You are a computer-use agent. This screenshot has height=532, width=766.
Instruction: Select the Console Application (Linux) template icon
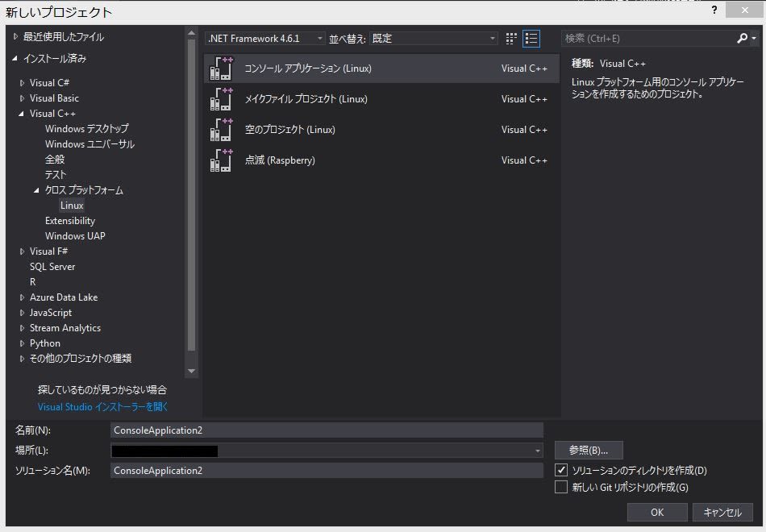point(221,69)
